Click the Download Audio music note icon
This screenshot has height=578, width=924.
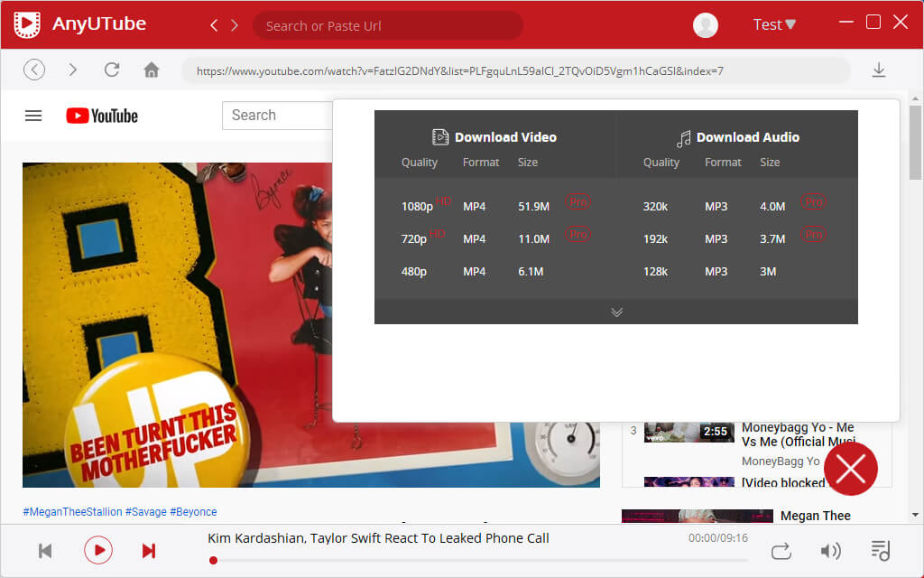tap(684, 138)
